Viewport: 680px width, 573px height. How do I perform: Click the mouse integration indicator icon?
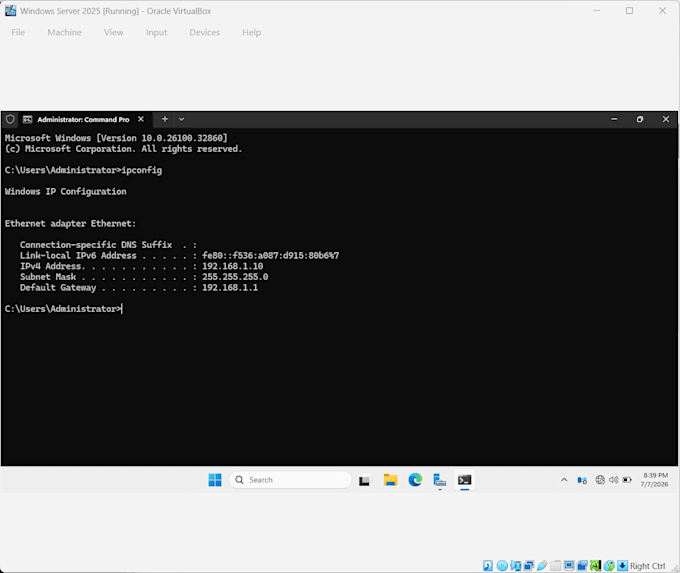(609, 565)
